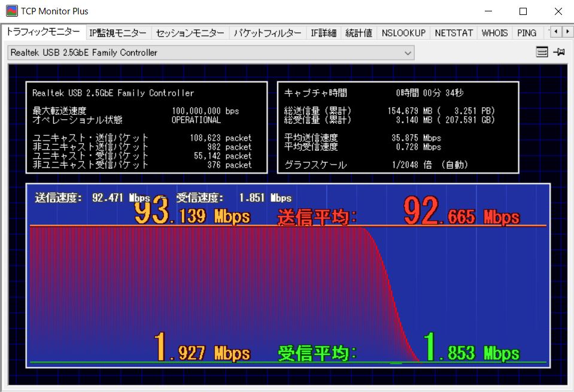Open the PING tab
Screen dimensions: 574x392
point(527,33)
